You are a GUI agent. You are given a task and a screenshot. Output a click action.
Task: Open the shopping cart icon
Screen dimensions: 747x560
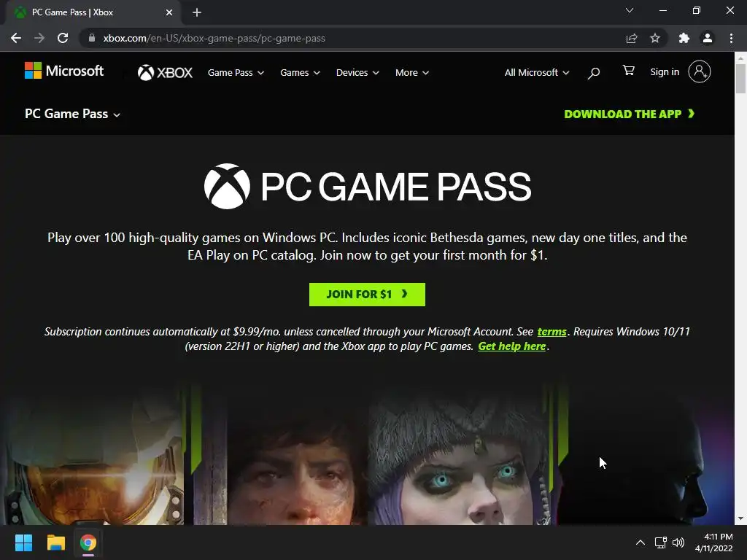point(628,71)
